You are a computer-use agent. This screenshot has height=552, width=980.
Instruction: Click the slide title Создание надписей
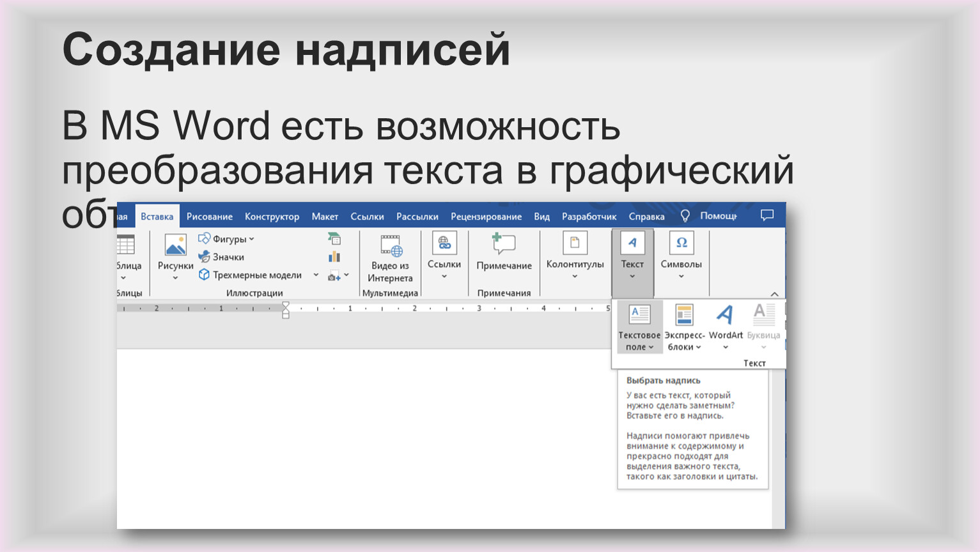286,49
